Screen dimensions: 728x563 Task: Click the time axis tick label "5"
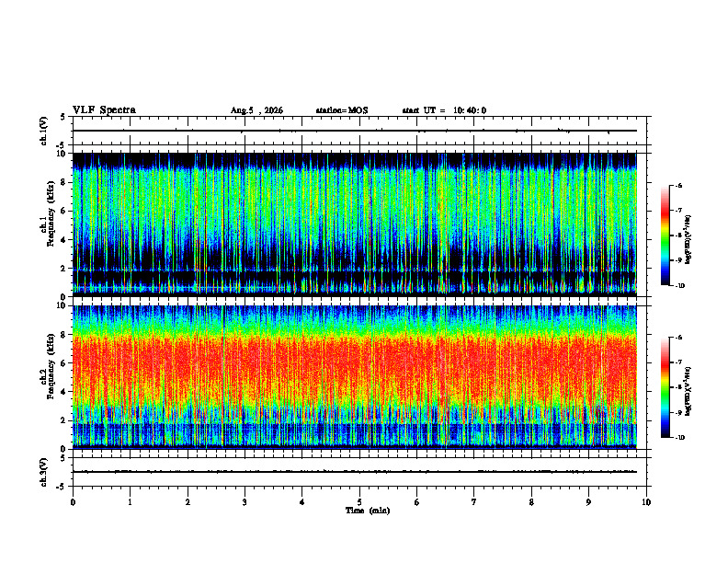pyautogui.click(x=359, y=502)
